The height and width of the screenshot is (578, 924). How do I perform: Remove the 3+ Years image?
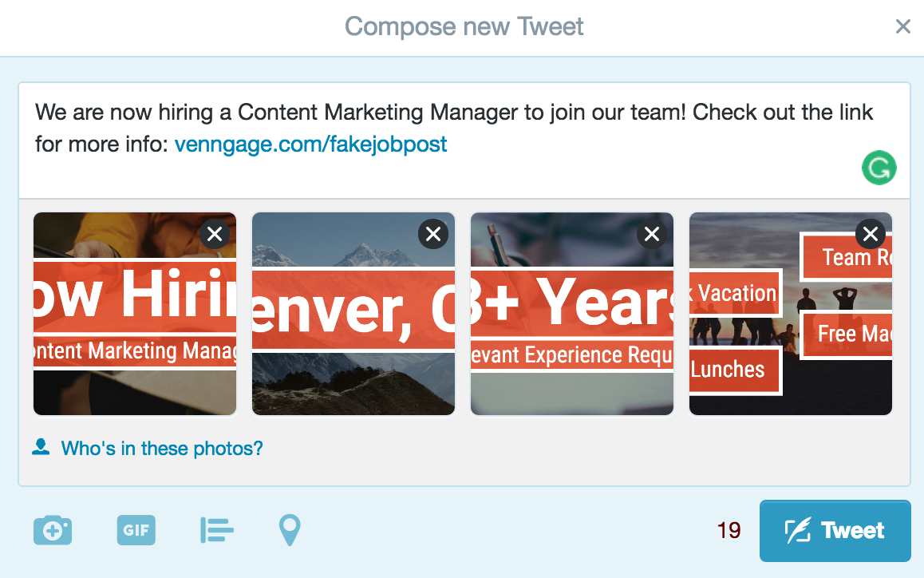[x=652, y=234]
